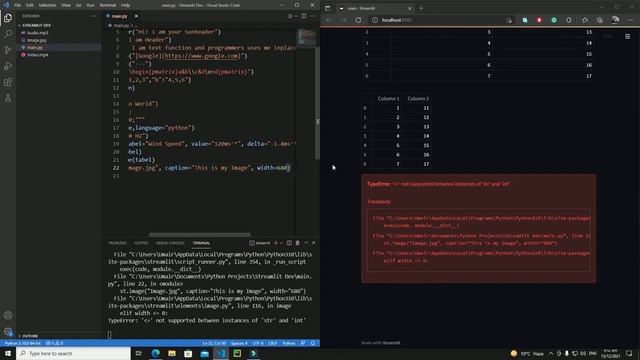Select the Python language mode in status bar
Screen dimensions: 640x360
[289, 343]
